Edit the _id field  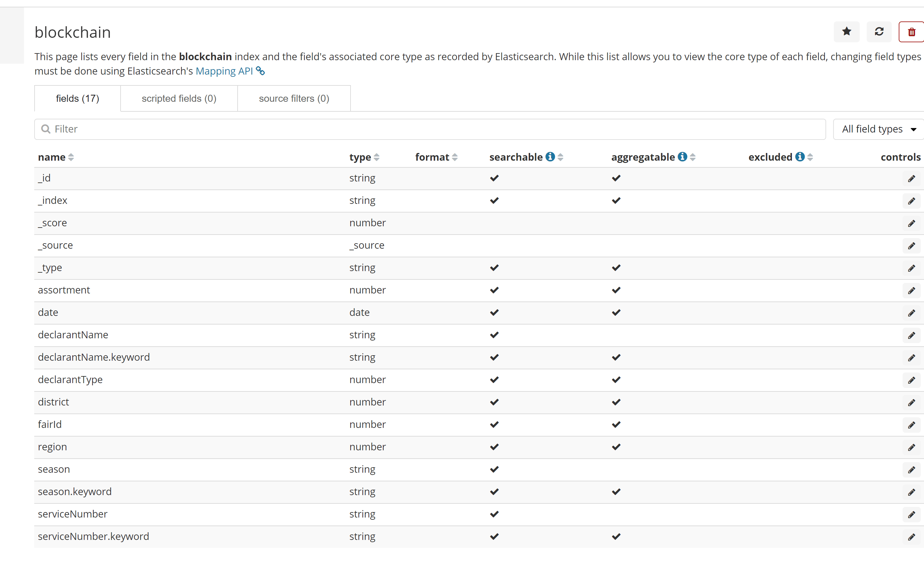pos(911,179)
